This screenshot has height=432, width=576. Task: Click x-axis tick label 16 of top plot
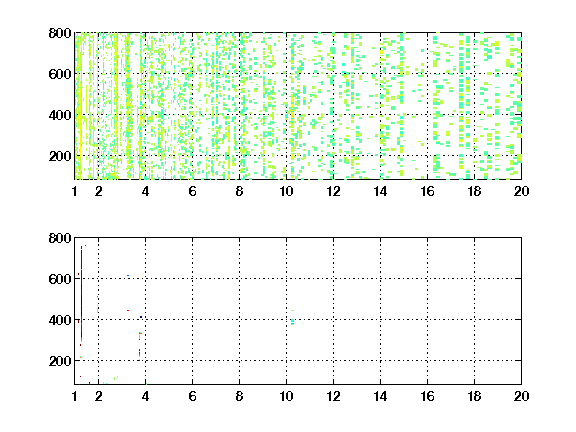(x=427, y=191)
